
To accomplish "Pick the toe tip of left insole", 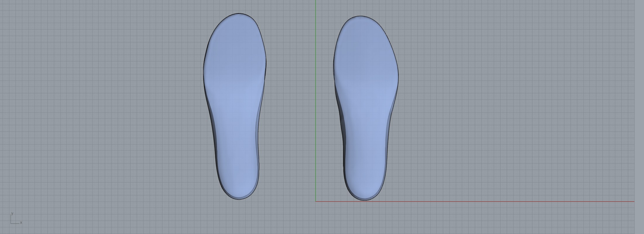I will [239, 14].
